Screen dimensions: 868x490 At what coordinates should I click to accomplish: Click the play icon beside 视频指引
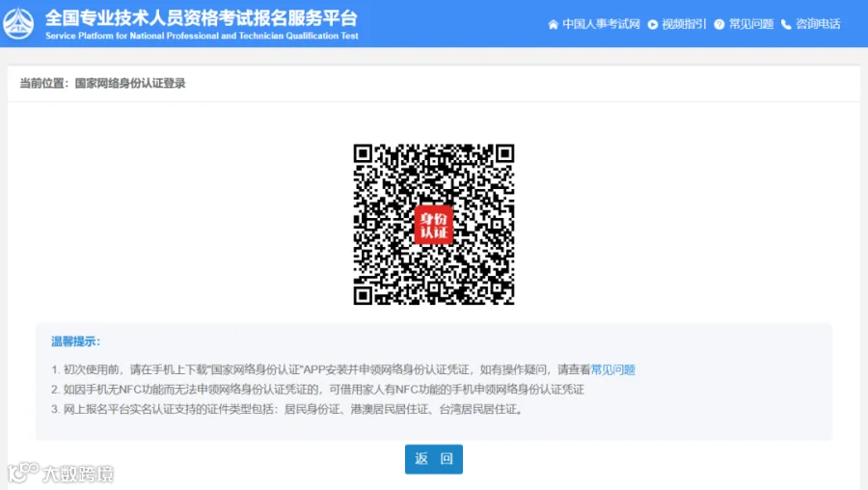(653, 24)
